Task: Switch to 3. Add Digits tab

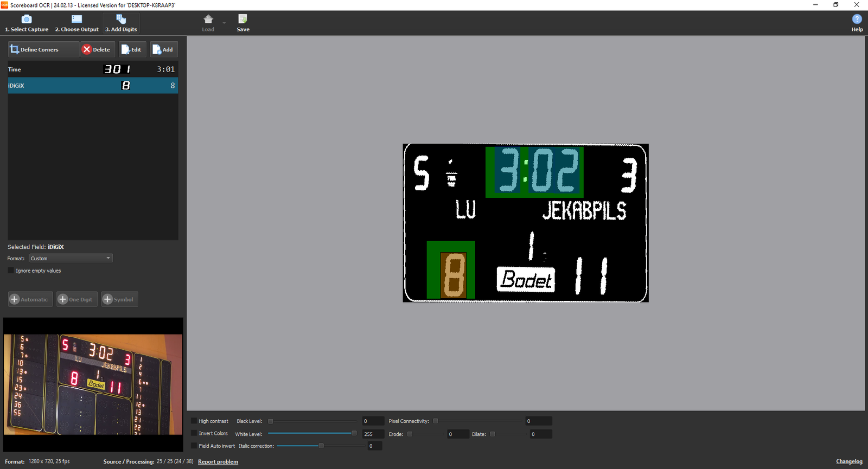Action: [x=121, y=23]
